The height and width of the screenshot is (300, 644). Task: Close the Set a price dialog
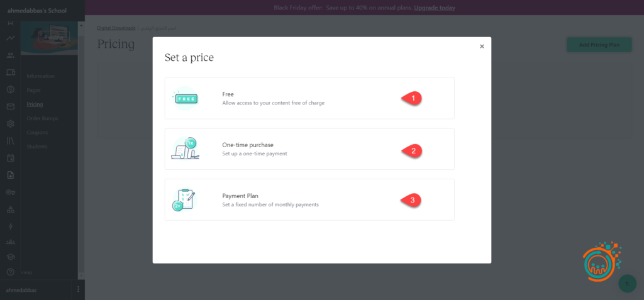pyautogui.click(x=482, y=47)
